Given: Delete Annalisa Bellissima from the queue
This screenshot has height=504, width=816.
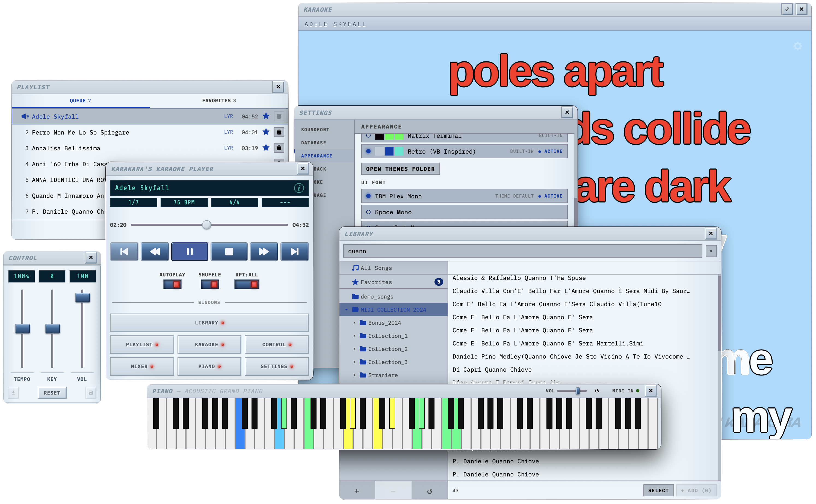Looking at the screenshot, I should [x=279, y=148].
